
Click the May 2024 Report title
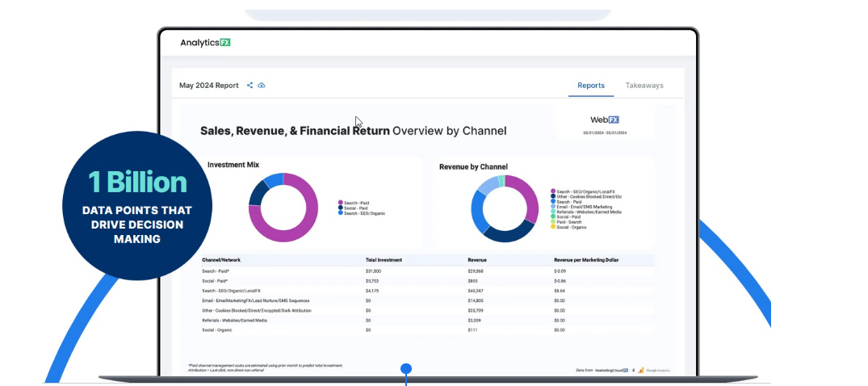point(208,86)
